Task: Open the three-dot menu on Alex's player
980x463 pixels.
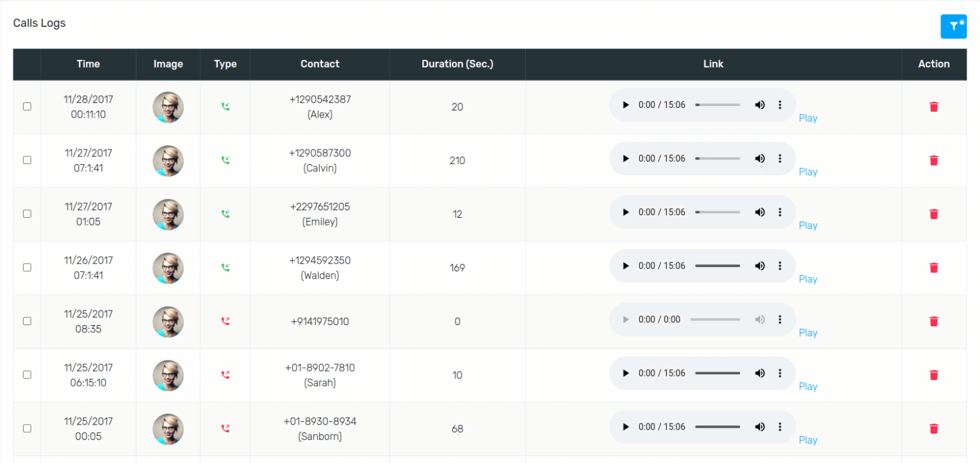Action: [x=780, y=104]
